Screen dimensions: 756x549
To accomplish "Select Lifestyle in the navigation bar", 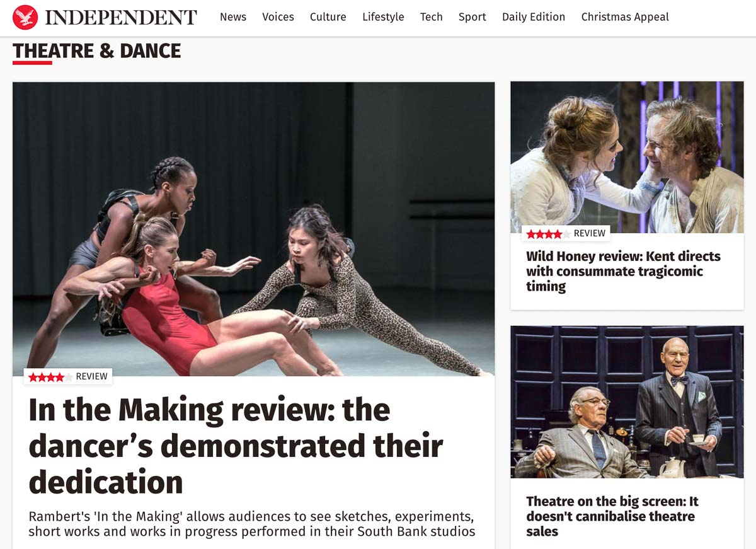I will (x=383, y=17).
